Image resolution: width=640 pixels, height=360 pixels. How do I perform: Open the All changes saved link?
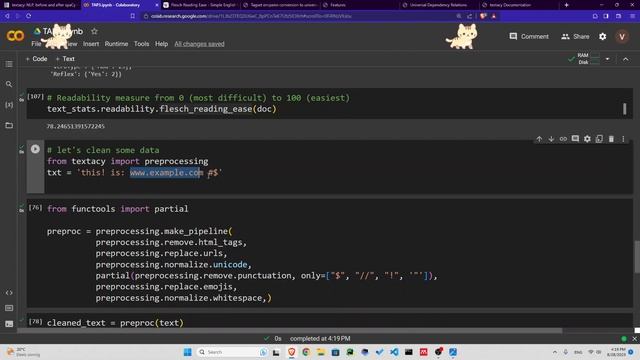[x=199, y=44]
